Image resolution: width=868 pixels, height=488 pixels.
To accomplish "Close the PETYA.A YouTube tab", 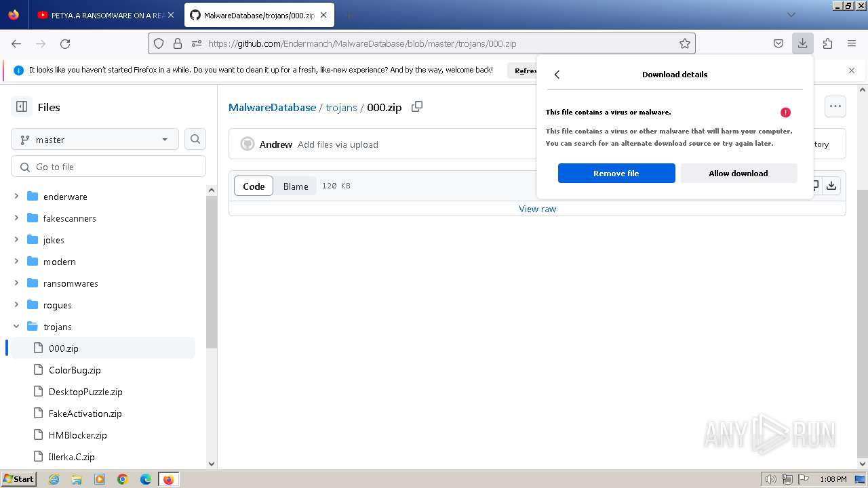I will (x=171, y=15).
